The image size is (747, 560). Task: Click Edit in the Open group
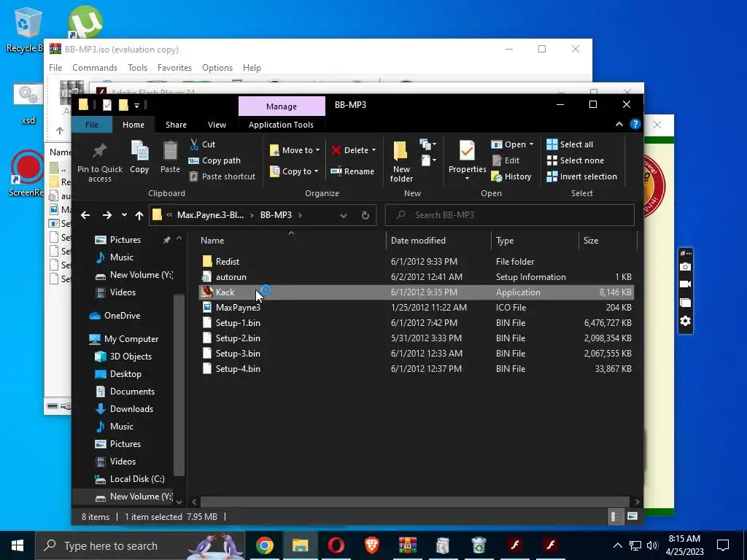(506, 160)
